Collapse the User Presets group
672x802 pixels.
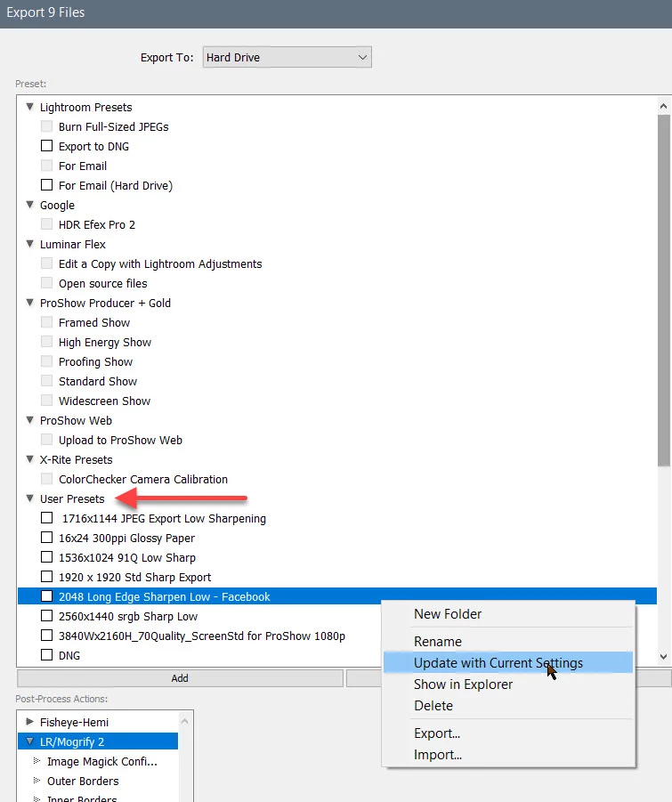29,498
